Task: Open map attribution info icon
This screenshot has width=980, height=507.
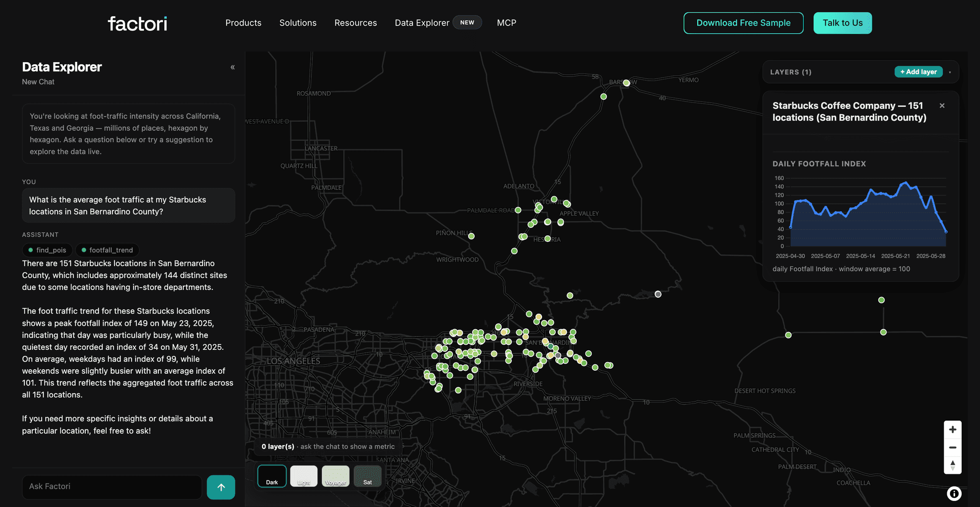Action: point(954,493)
